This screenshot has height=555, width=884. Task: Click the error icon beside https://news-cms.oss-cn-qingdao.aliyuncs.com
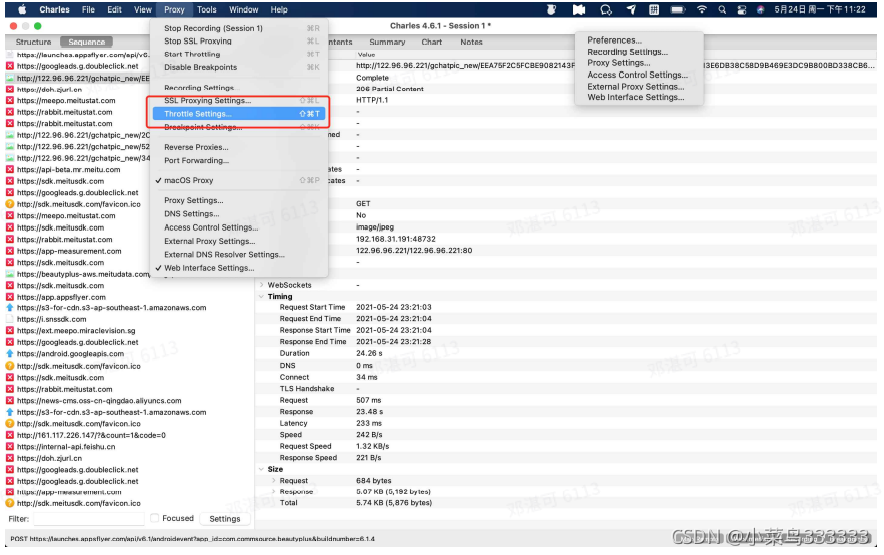coord(10,400)
